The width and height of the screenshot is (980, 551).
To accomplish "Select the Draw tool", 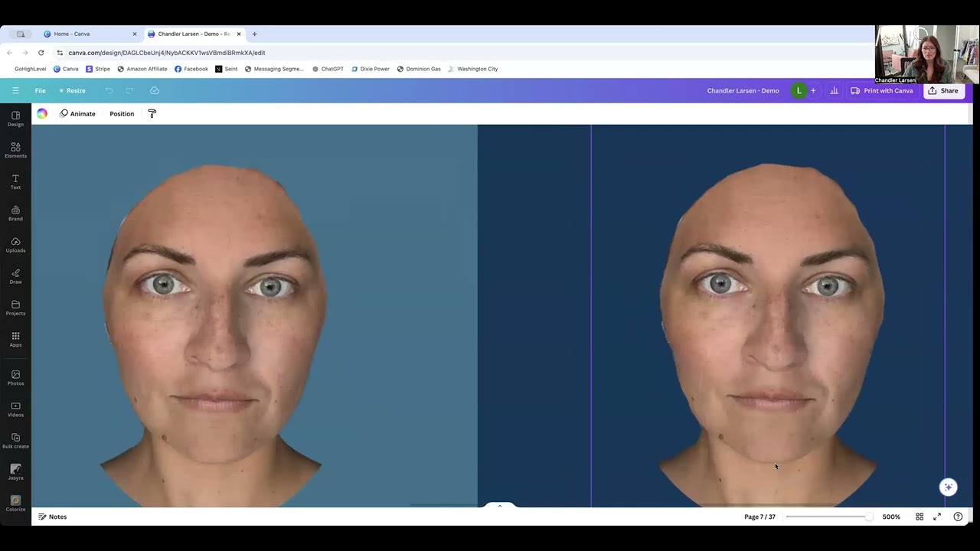I will [15, 276].
